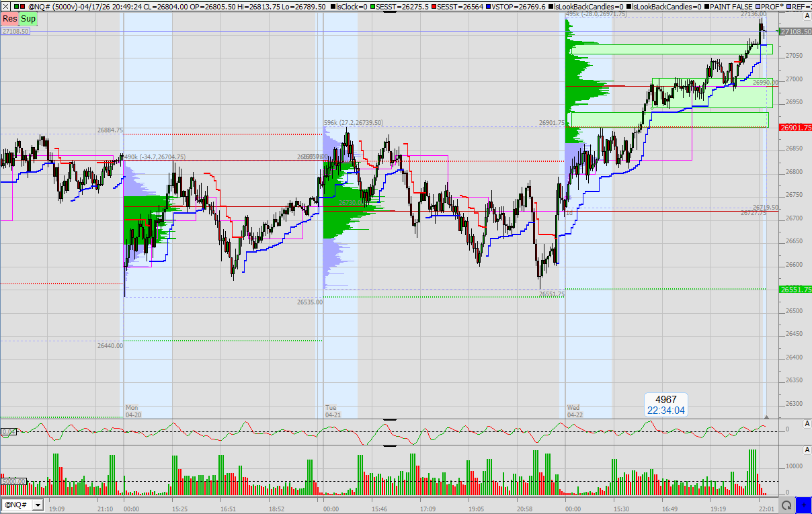This screenshot has height=514, width=812.
Task: Open the @NQ# symbol dropdown
Action: (38, 505)
